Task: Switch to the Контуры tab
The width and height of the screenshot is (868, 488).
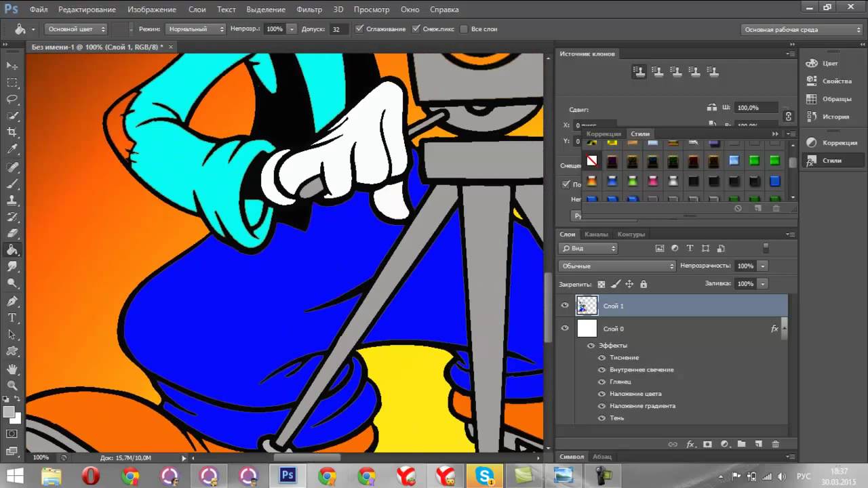Action: click(x=631, y=235)
